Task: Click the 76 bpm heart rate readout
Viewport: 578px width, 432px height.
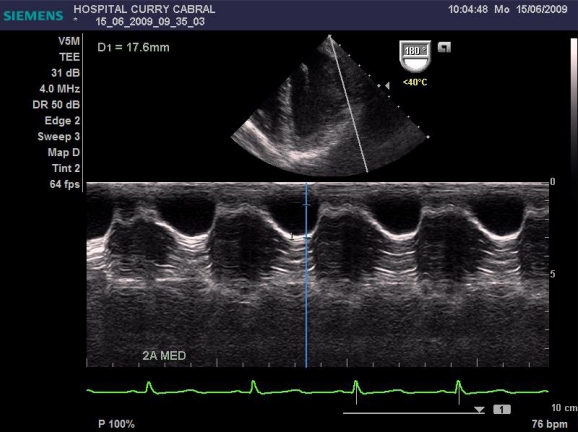Action: (549, 424)
